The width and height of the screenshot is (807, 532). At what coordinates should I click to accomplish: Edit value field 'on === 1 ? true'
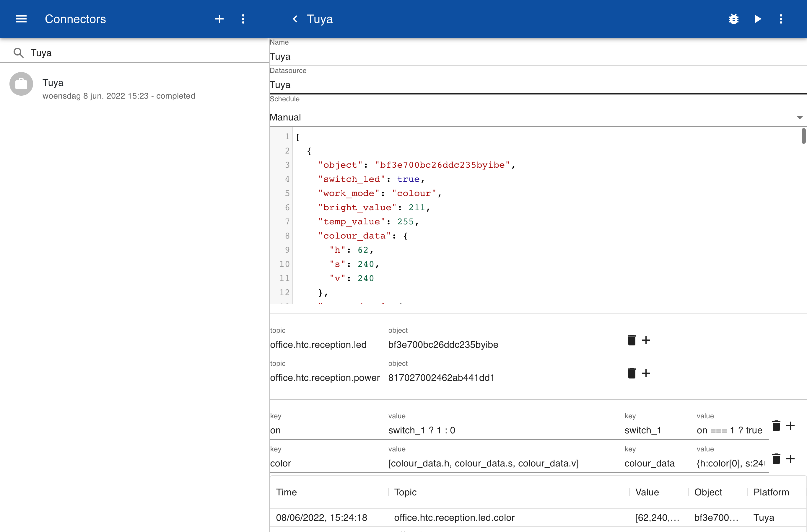(x=732, y=430)
